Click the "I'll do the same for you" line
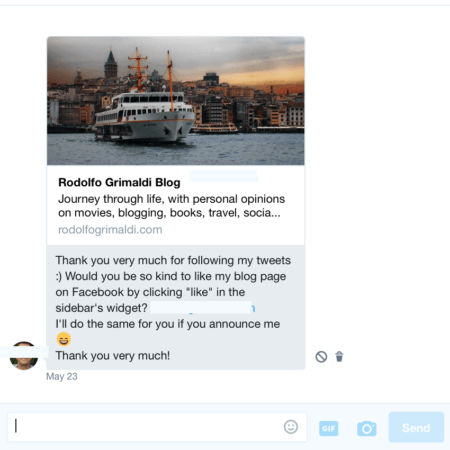The height and width of the screenshot is (450, 450). pyautogui.click(x=168, y=324)
